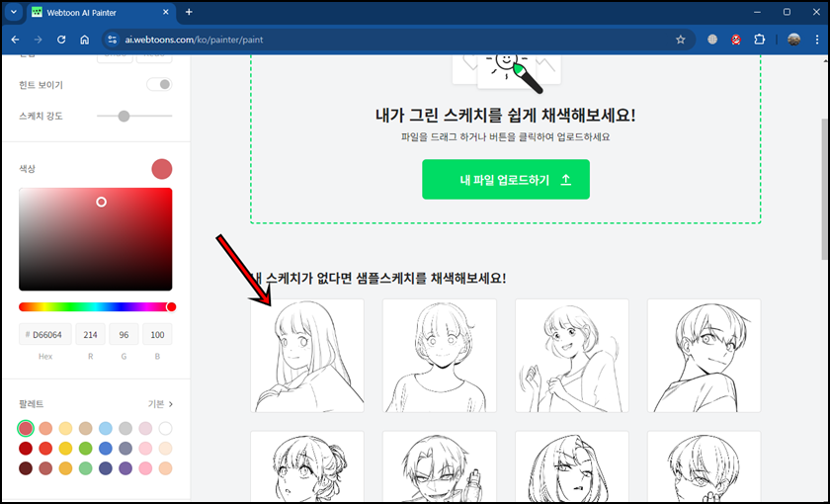Click the 스케치 강도 slider handle
The height and width of the screenshot is (504, 830).
coord(124,116)
